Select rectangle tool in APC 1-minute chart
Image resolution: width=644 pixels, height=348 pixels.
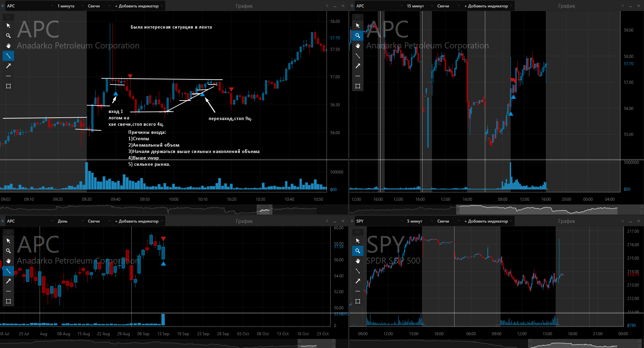(8, 86)
